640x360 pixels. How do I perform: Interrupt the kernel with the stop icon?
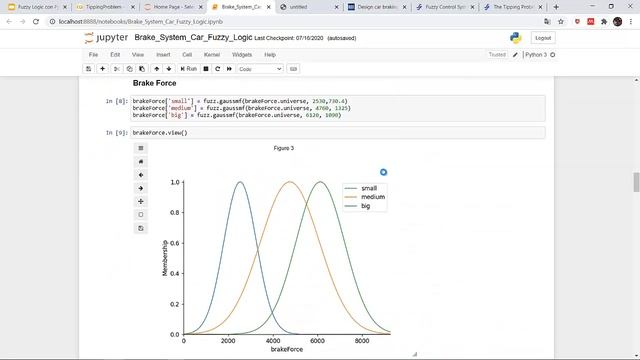tap(206, 69)
